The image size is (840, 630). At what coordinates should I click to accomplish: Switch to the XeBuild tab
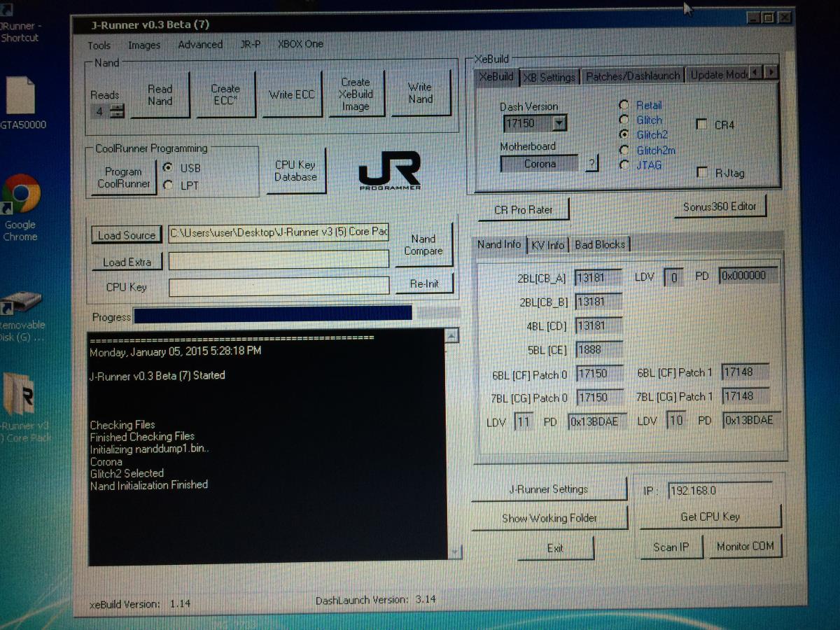(x=496, y=77)
